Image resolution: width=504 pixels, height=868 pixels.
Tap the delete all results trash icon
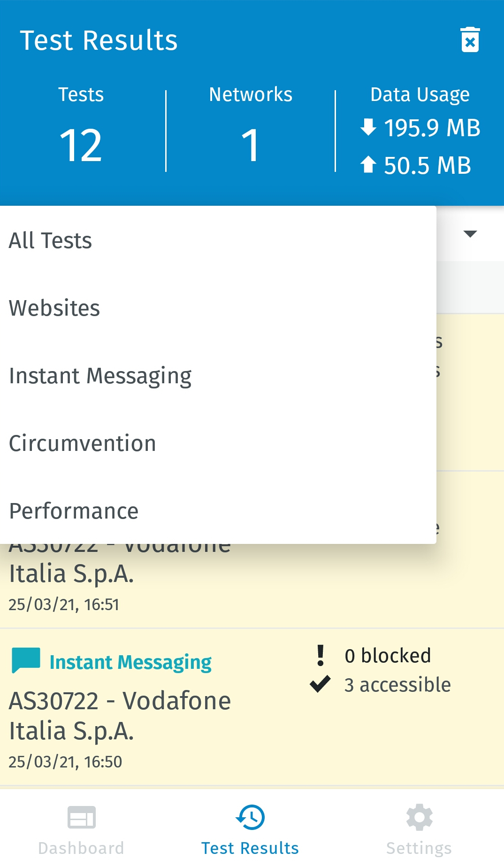tap(470, 40)
